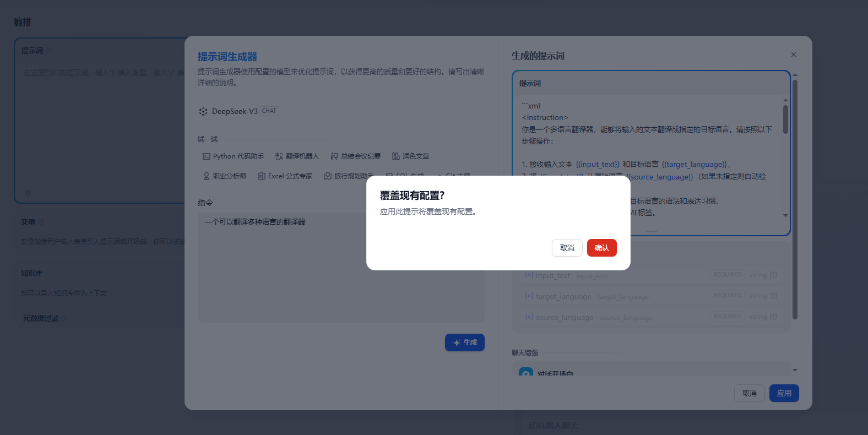The width and height of the screenshot is (868, 435).
Task: Click the DeepSeek-V3 model icon
Action: pyautogui.click(x=203, y=111)
